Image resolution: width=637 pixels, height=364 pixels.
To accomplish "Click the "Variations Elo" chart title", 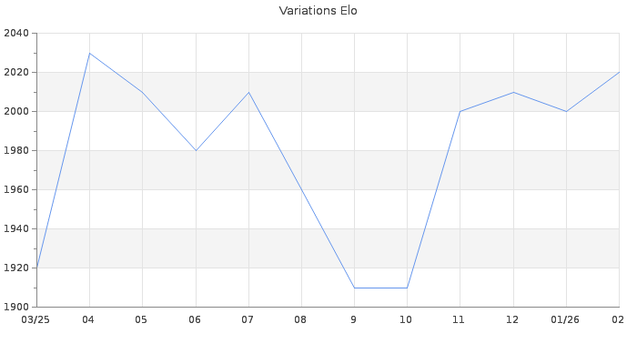I will (318, 11).
